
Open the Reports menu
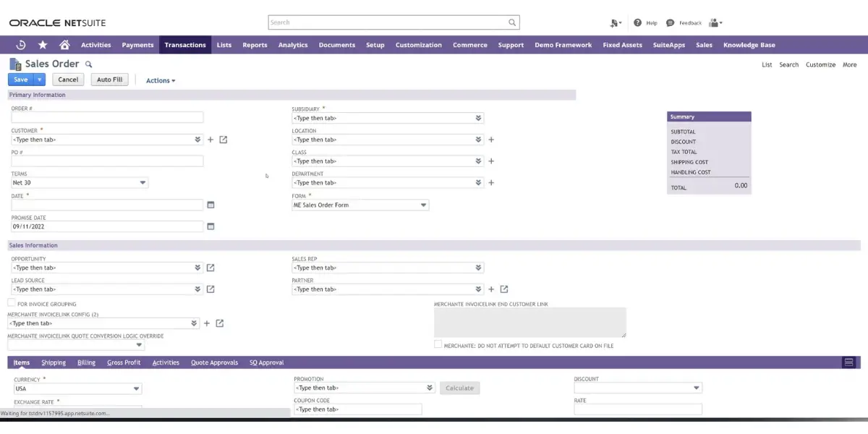pyautogui.click(x=255, y=45)
